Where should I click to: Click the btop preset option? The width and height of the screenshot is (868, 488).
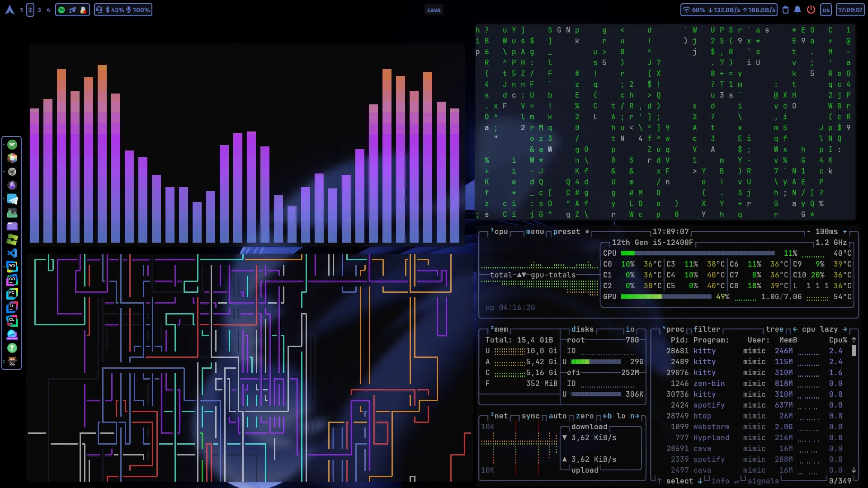pyautogui.click(x=571, y=232)
